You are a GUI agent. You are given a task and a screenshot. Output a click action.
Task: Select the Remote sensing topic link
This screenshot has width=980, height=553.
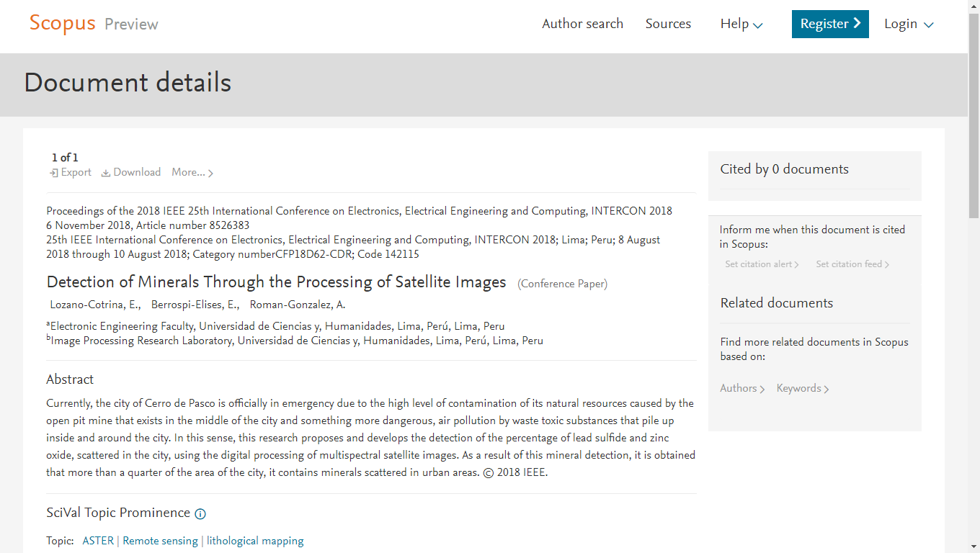tap(160, 541)
